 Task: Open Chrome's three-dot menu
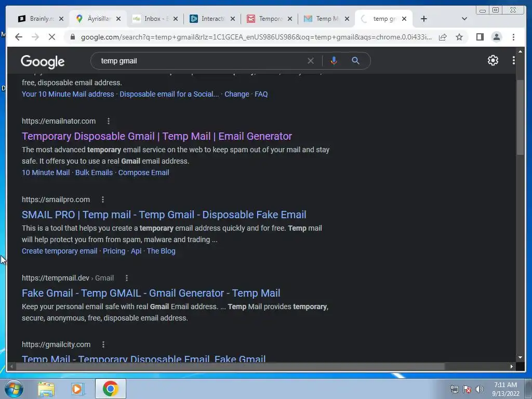coord(513,37)
